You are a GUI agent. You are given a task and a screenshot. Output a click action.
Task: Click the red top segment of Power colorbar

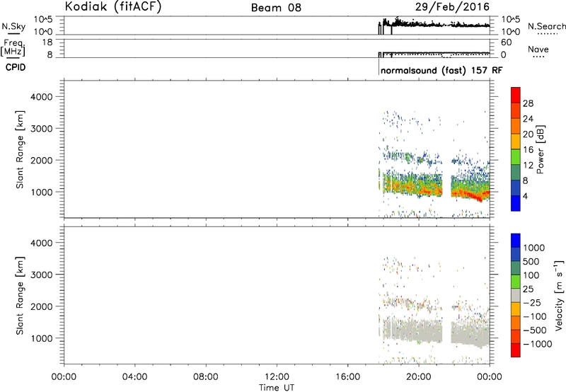point(516,96)
